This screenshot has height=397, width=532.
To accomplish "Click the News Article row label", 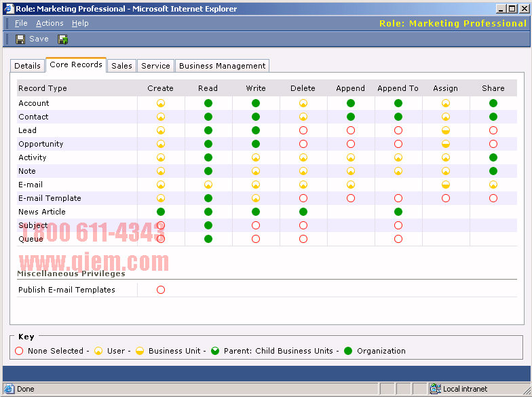I will [42, 212].
